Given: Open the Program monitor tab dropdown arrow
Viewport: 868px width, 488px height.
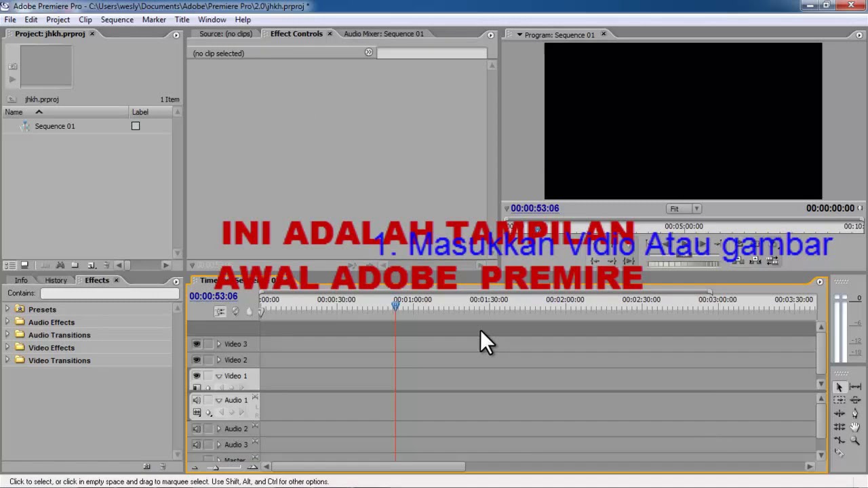Looking at the screenshot, I should point(519,35).
